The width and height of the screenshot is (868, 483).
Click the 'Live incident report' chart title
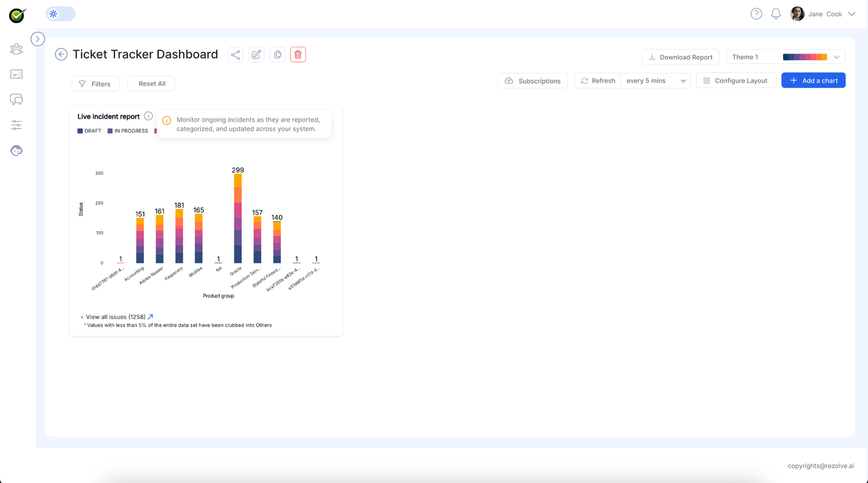(108, 116)
